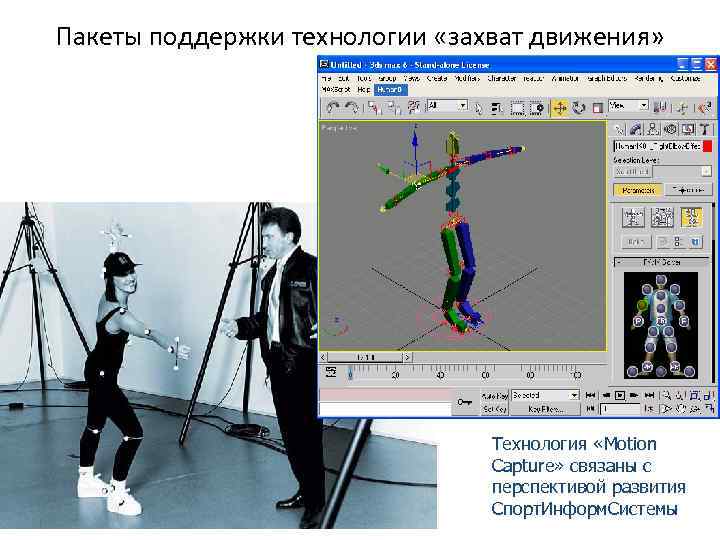Viewport: 720px width, 540px height.
Task: Open the Edit menu
Action: pos(344,79)
